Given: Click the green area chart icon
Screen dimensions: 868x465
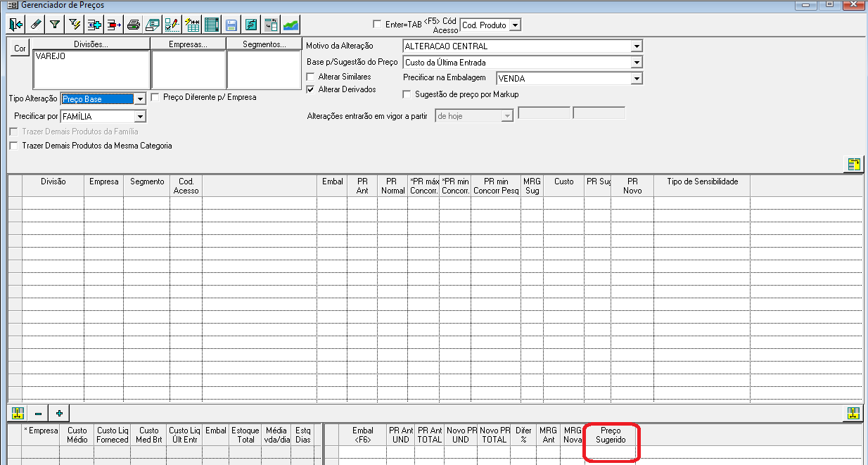Looking at the screenshot, I should tap(291, 25).
